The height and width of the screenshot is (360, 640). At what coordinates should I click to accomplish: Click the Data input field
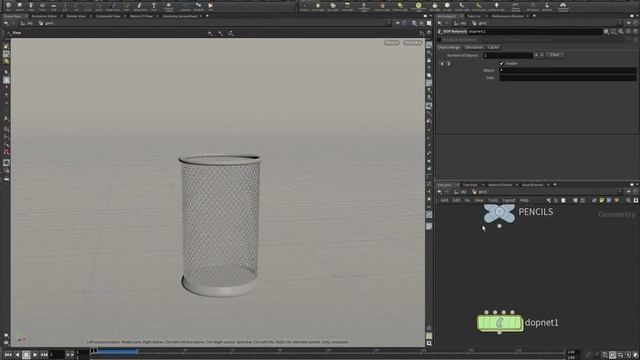[568, 78]
